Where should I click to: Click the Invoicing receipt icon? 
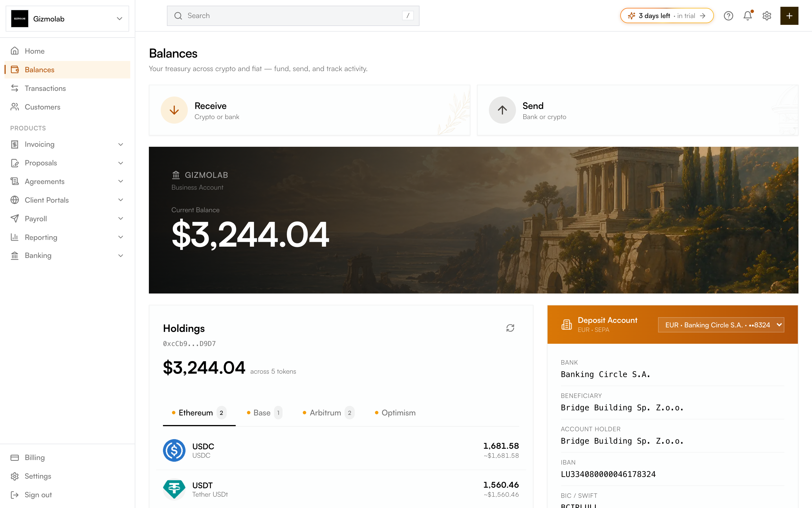15,144
